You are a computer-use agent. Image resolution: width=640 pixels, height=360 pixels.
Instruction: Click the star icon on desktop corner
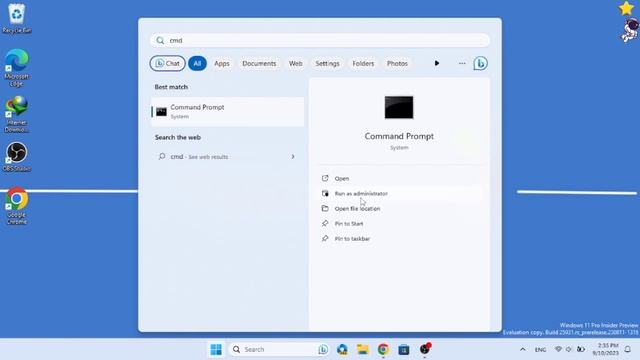coord(626,8)
